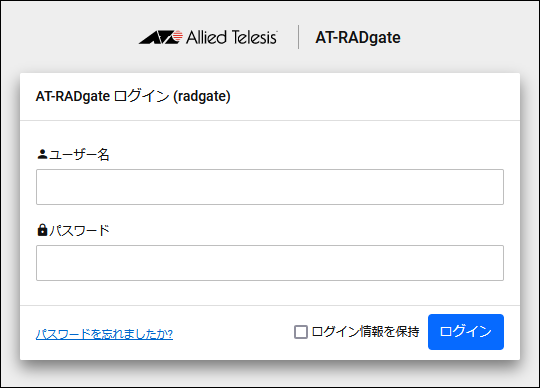This screenshot has height=388, width=540.
Task: Click the AT-RADgate product title in header
Action: [x=358, y=38]
